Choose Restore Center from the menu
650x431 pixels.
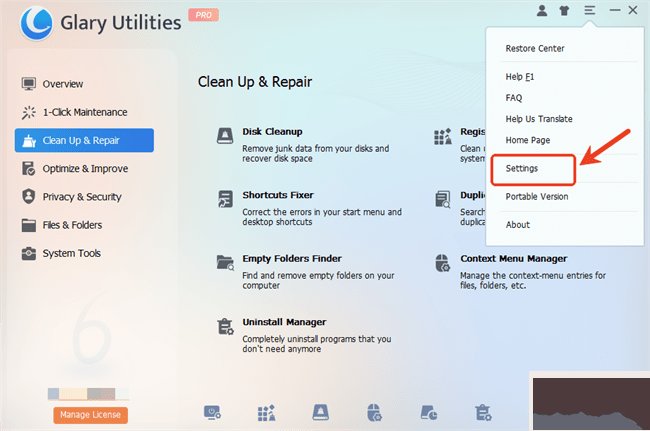pos(535,48)
